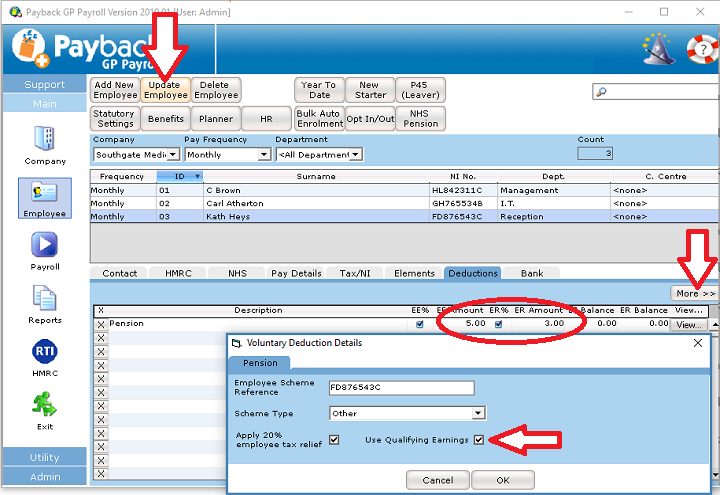The image size is (720, 495).
Task: Open the wizard hat icon
Action: point(657,46)
